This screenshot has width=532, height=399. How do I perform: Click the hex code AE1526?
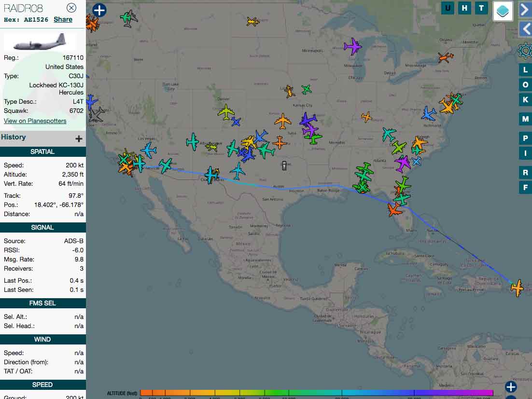(36, 20)
